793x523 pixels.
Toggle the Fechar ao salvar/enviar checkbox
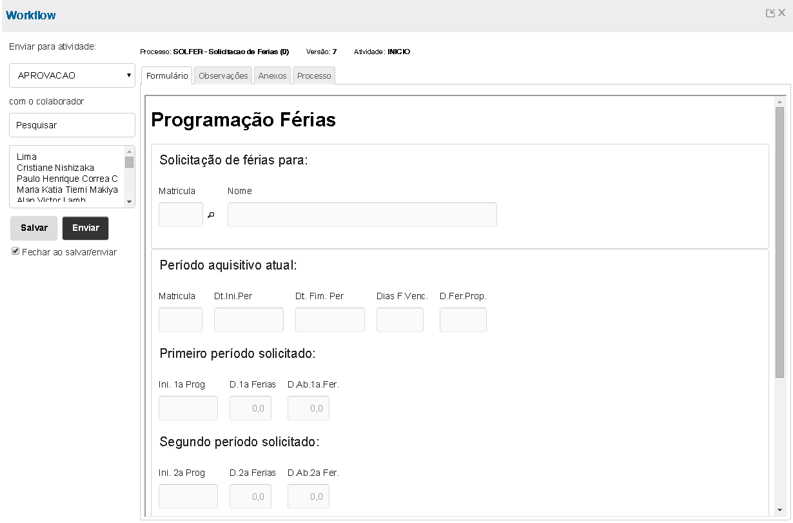point(15,251)
